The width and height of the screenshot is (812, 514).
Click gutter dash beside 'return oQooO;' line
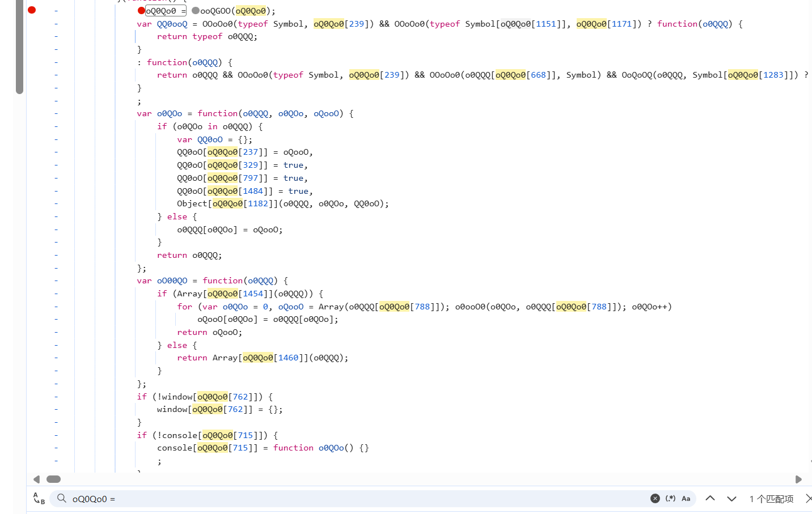point(56,332)
